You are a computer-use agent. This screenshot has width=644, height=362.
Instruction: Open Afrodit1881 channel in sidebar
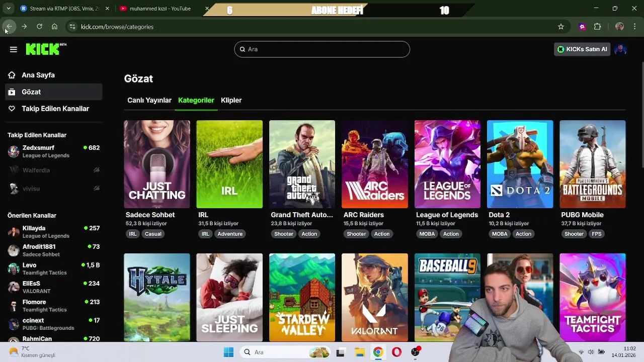(x=53, y=250)
